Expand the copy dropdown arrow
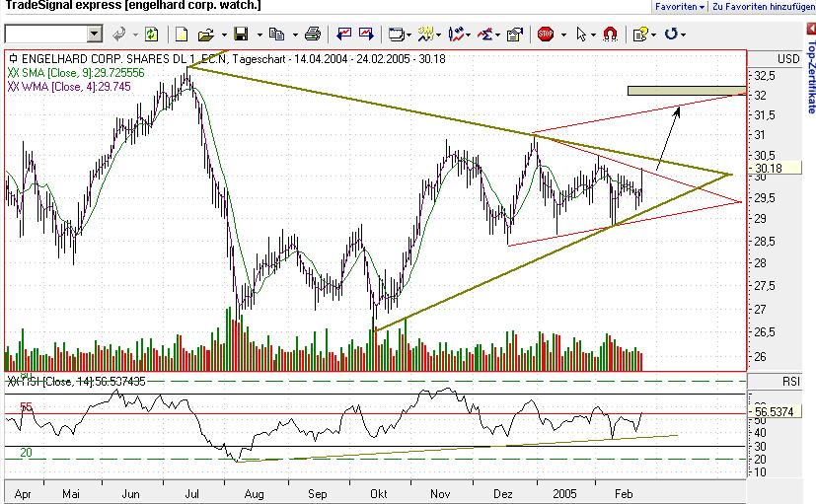 tap(295, 36)
